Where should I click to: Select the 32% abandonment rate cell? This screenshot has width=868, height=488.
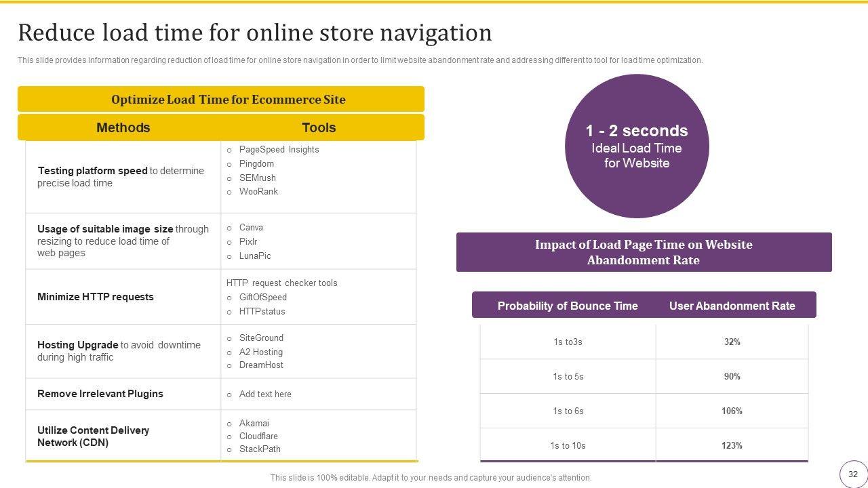732,342
